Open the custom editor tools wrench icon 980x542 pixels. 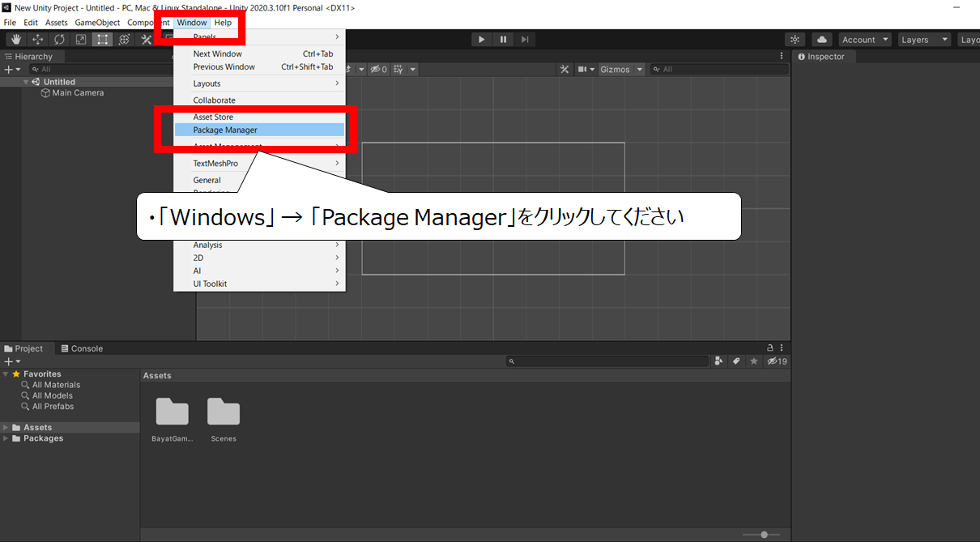coord(146,40)
